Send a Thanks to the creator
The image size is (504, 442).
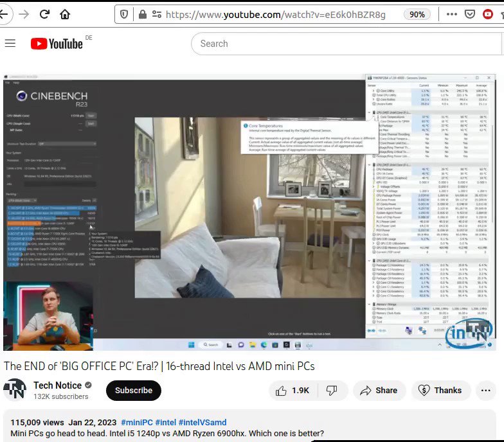440,391
